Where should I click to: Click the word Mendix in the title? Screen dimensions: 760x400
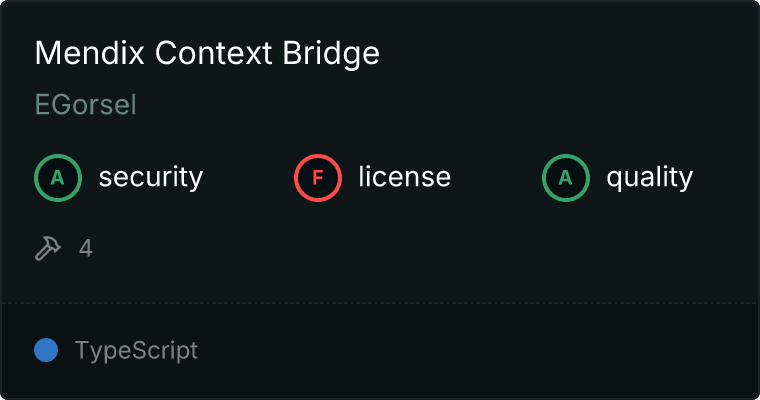(x=76, y=53)
